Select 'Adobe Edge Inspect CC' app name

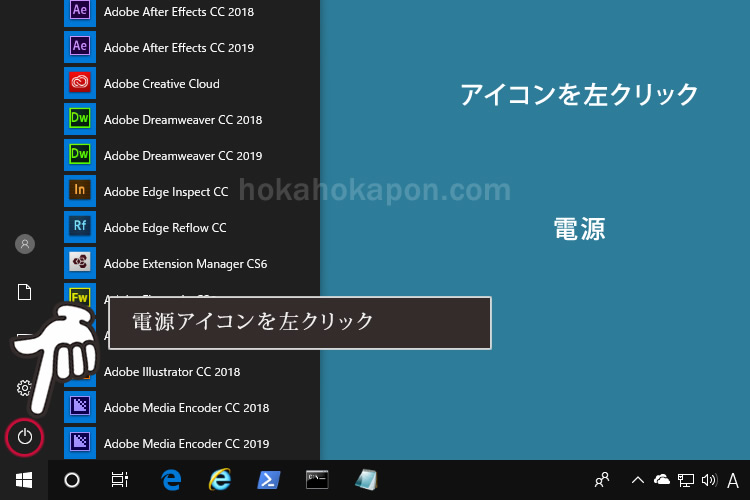[x=166, y=191]
